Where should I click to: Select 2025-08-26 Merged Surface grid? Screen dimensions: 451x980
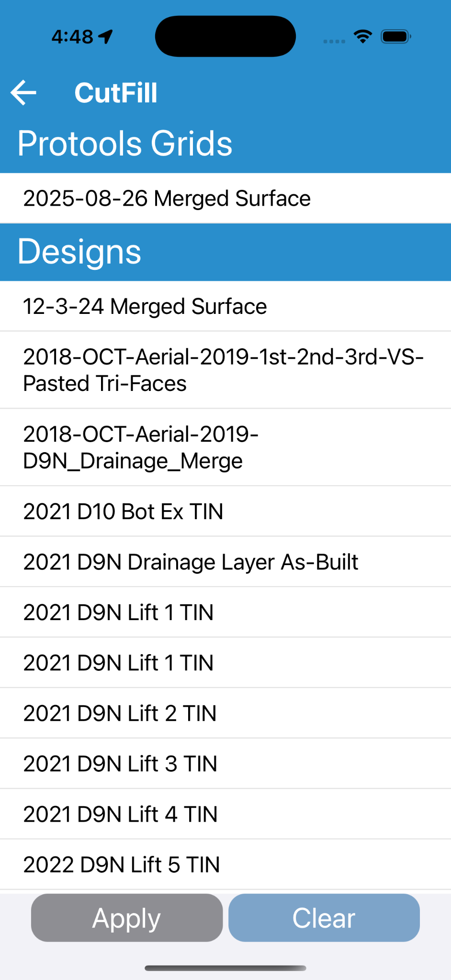pos(225,198)
